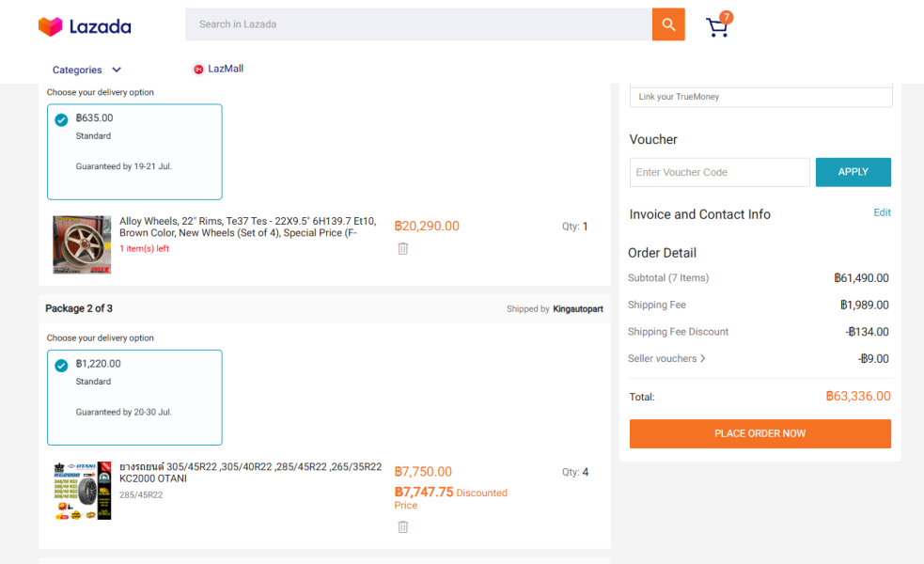Click the Package 2 of 3 header
Screen dimensions: 924x564
(79, 308)
